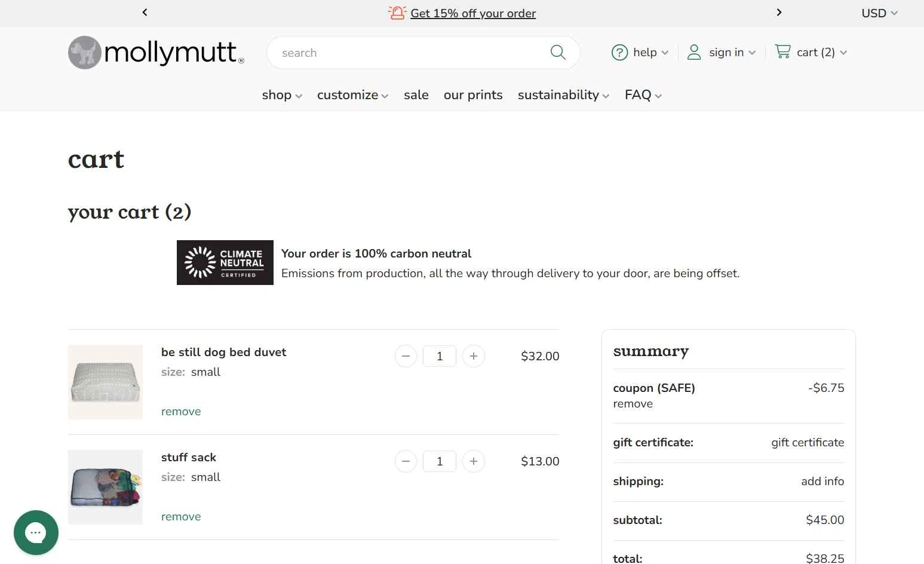Click the summary heading

pyautogui.click(x=651, y=351)
